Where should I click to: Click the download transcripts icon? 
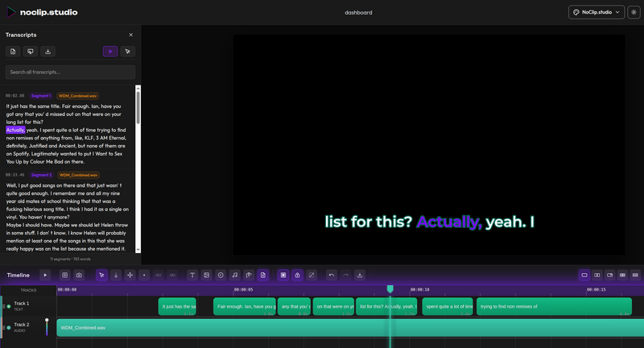[x=48, y=52]
